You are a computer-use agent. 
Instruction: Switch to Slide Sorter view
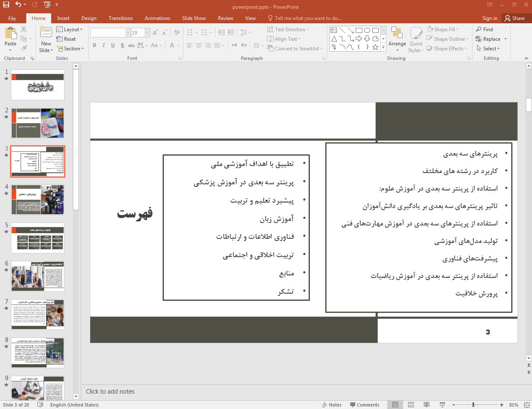[x=411, y=405]
